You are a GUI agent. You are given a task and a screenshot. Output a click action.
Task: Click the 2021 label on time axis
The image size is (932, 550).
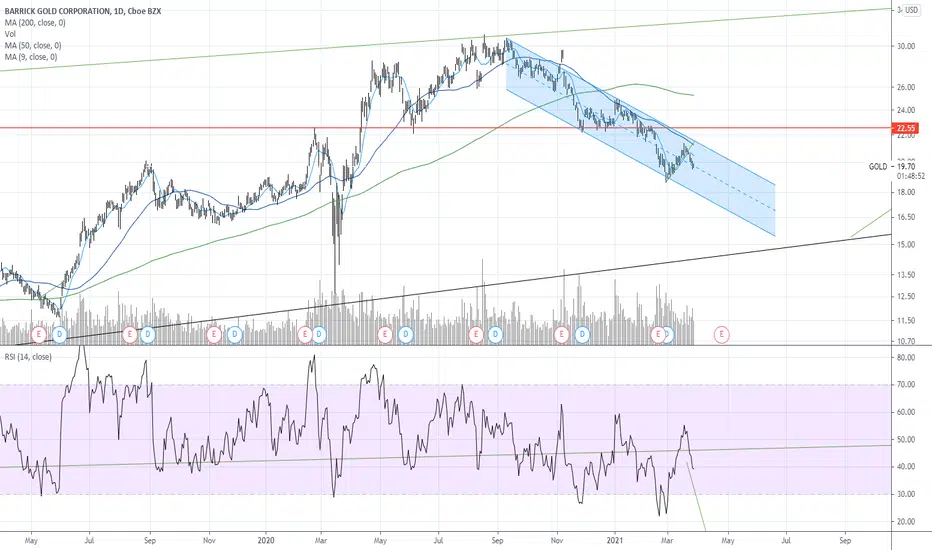coord(615,540)
